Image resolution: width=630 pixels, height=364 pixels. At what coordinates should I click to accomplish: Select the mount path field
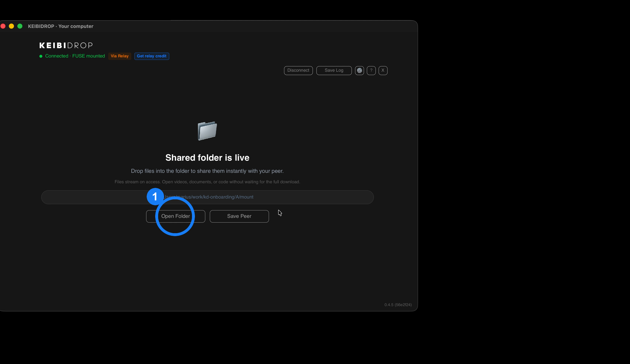pyautogui.click(x=207, y=197)
